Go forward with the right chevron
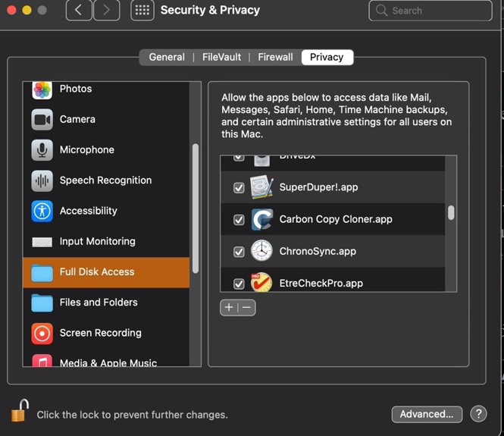The image size is (504, 436). pos(106,11)
